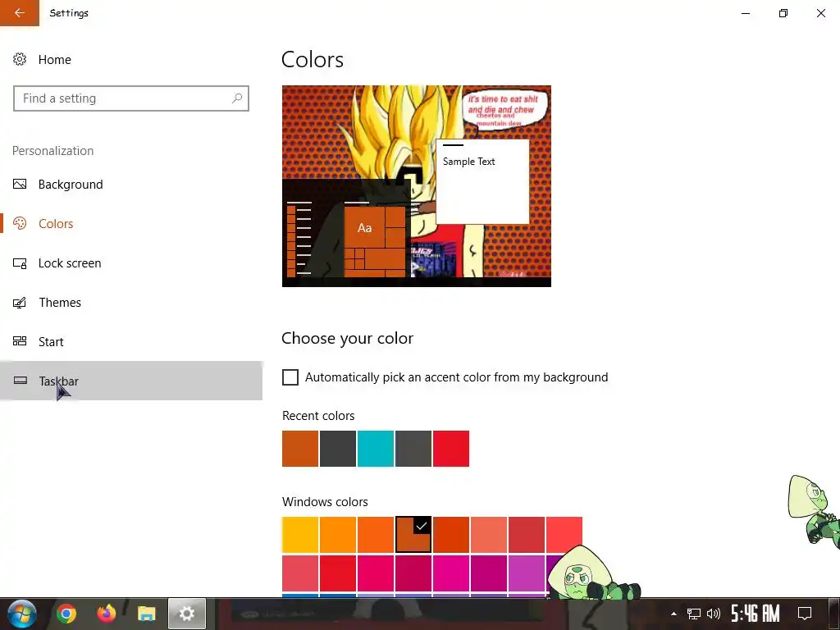Choose the brick red Windows color
The width and height of the screenshot is (840, 630).
[x=527, y=535]
